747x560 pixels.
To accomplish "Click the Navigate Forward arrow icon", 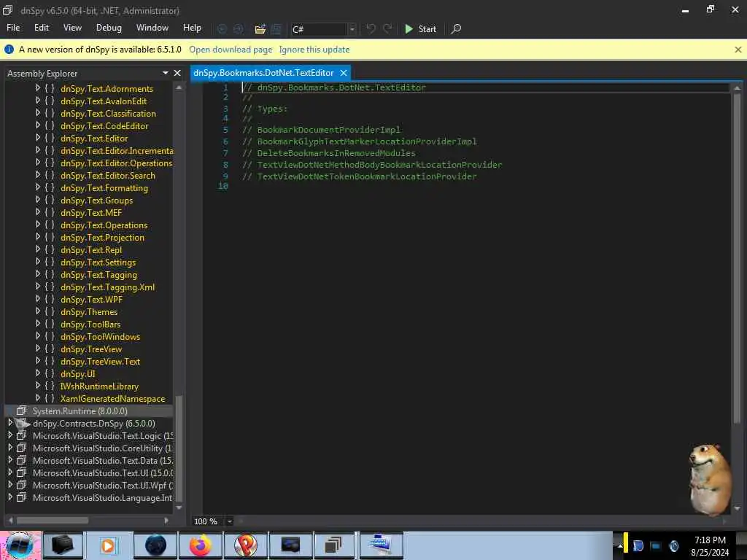I will (239, 29).
